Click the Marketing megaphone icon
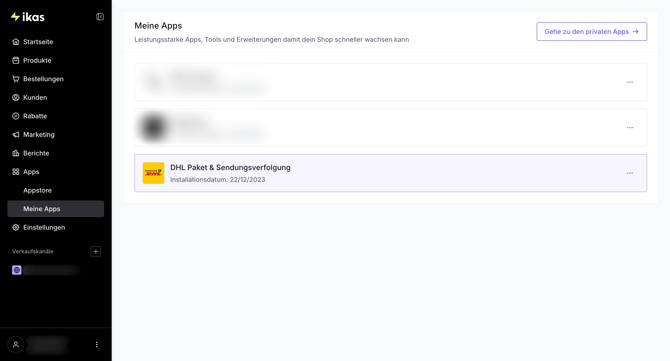This screenshot has width=670, height=361. tap(16, 135)
